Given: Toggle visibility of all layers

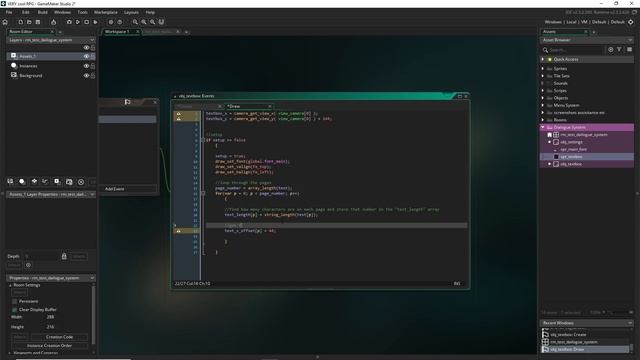Looking at the screenshot, I should pos(86,48).
